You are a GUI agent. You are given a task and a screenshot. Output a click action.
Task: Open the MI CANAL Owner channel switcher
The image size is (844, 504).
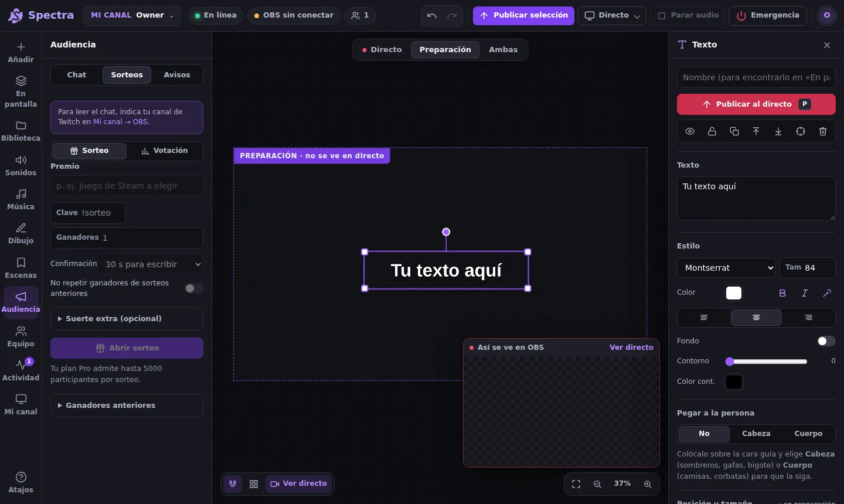[132, 16]
